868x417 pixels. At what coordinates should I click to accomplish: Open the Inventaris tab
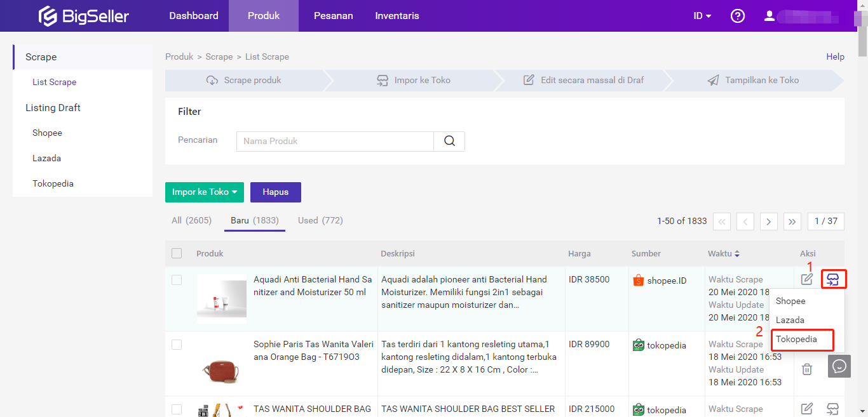click(397, 16)
